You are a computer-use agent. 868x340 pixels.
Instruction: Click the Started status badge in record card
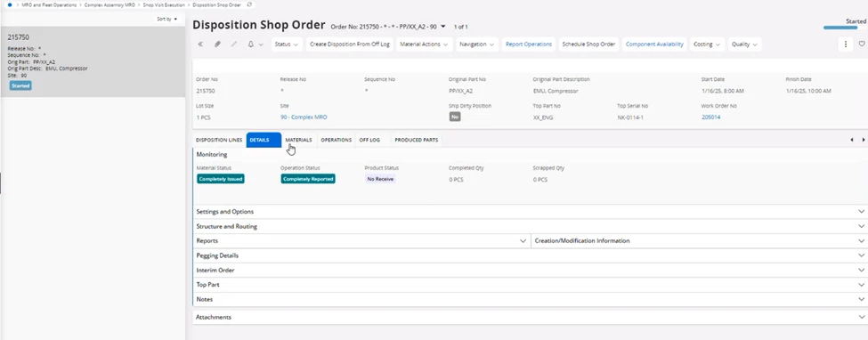click(x=20, y=85)
